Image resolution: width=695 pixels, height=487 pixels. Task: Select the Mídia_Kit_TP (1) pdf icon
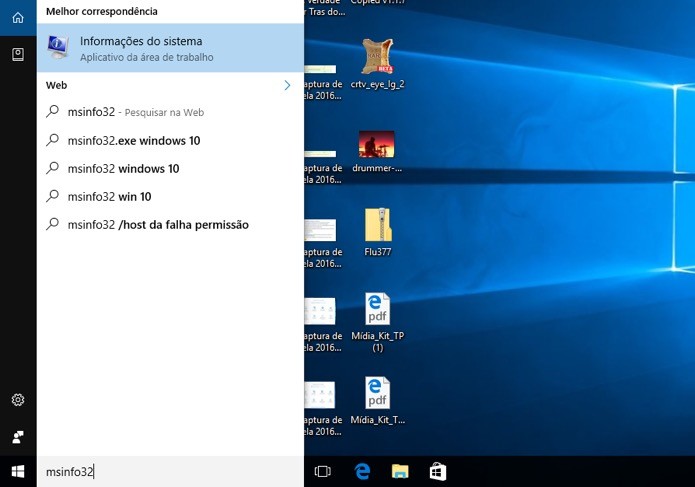point(378,323)
